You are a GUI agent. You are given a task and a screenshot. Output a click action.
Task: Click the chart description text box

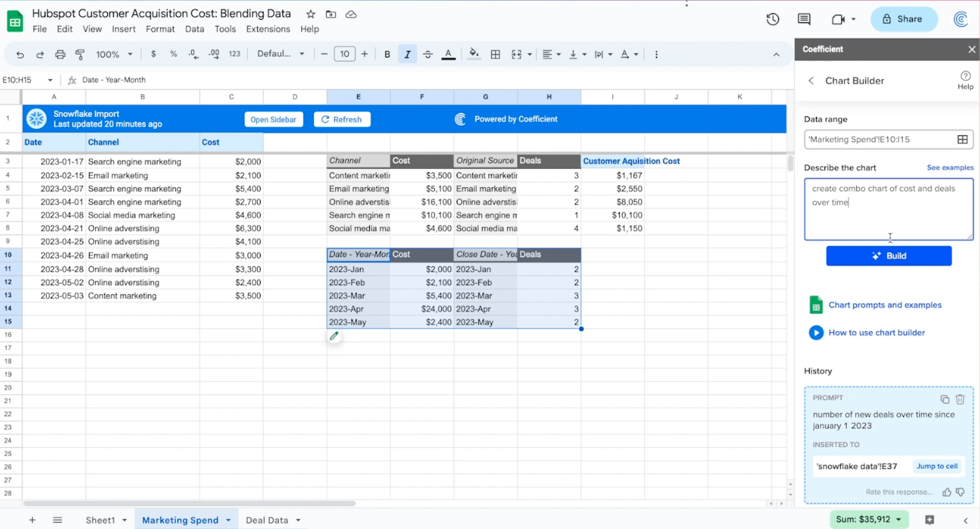[x=888, y=209]
